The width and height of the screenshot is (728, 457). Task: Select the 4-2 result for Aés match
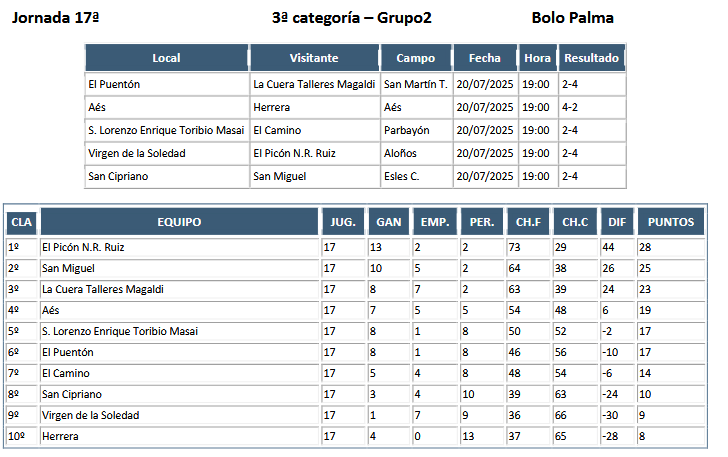[570, 107]
